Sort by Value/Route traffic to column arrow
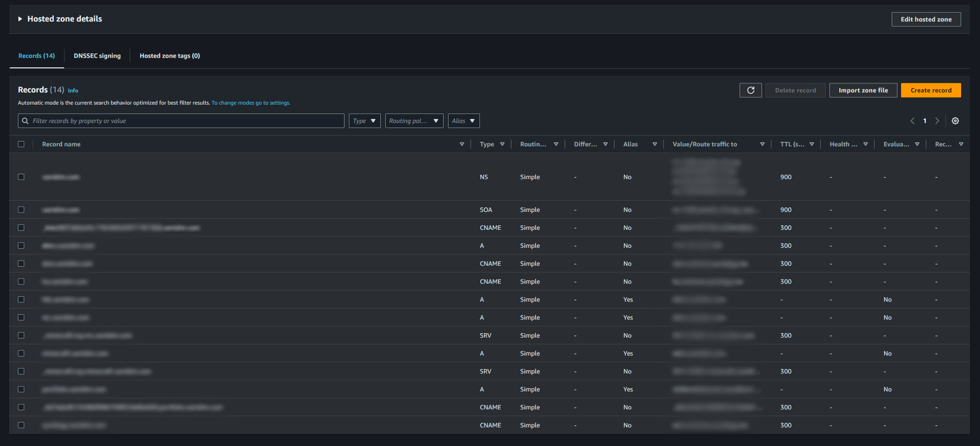 (762, 145)
